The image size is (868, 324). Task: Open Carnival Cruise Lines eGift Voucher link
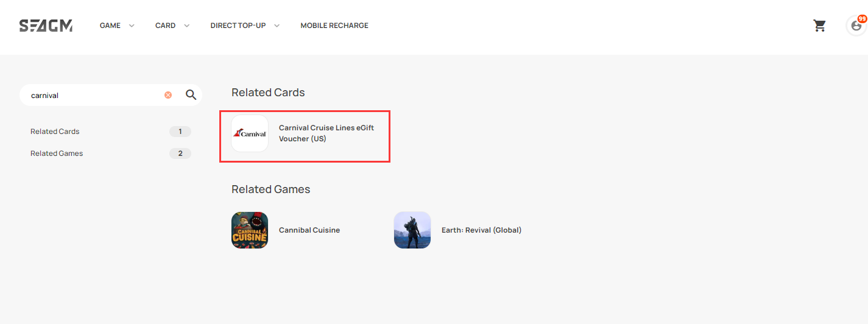[326, 133]
